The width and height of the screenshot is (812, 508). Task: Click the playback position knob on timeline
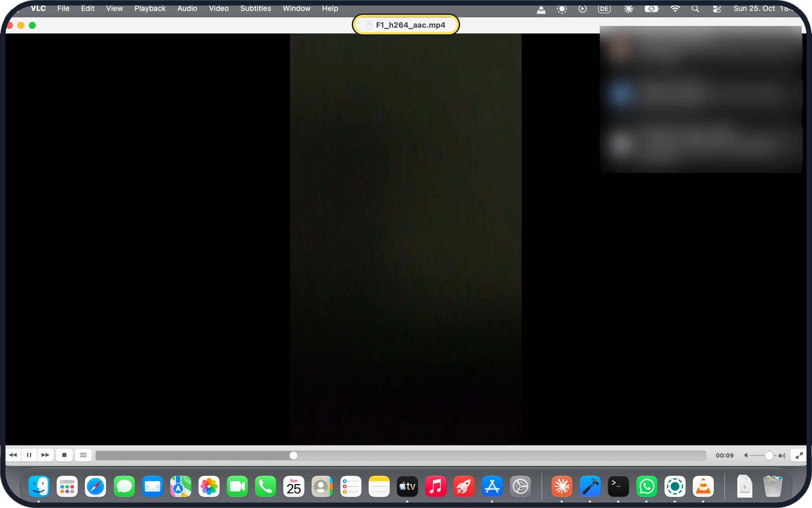click(293, 455)
